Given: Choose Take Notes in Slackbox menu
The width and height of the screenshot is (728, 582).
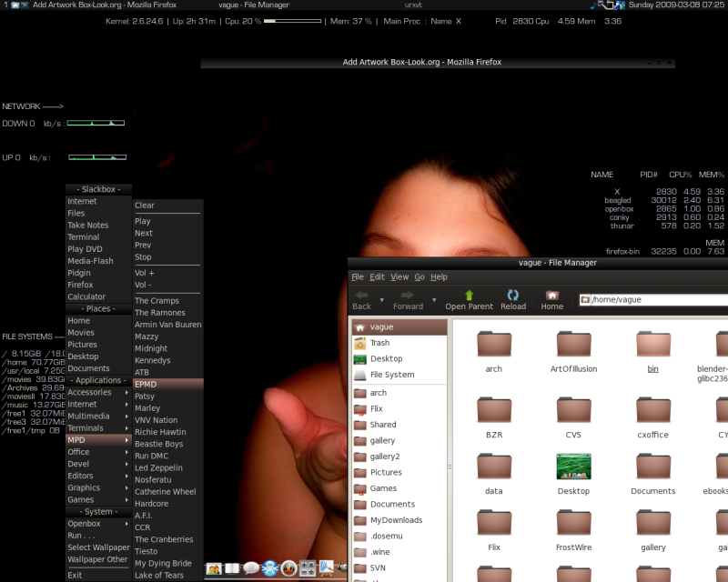Looking at the screenshot, I should click(x=98, y=226).
